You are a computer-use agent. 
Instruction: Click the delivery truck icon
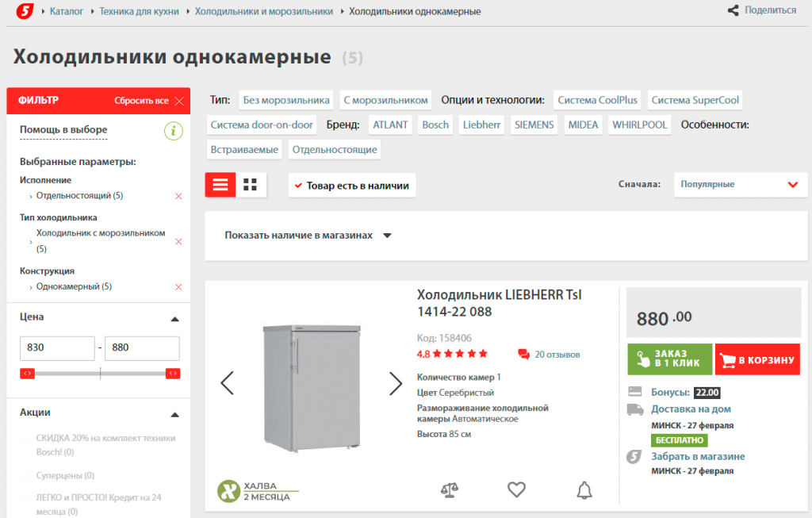tap(635, 409)
